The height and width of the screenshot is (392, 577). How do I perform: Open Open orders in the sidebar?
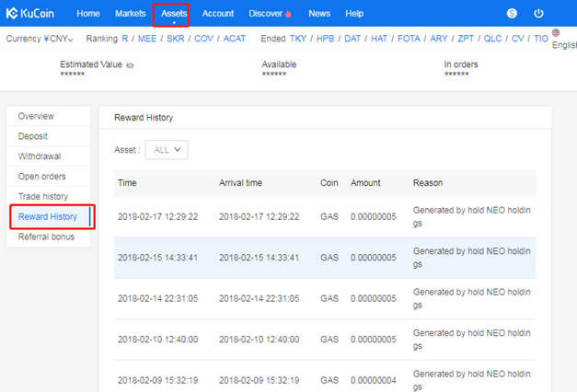(x=49, y=177)
